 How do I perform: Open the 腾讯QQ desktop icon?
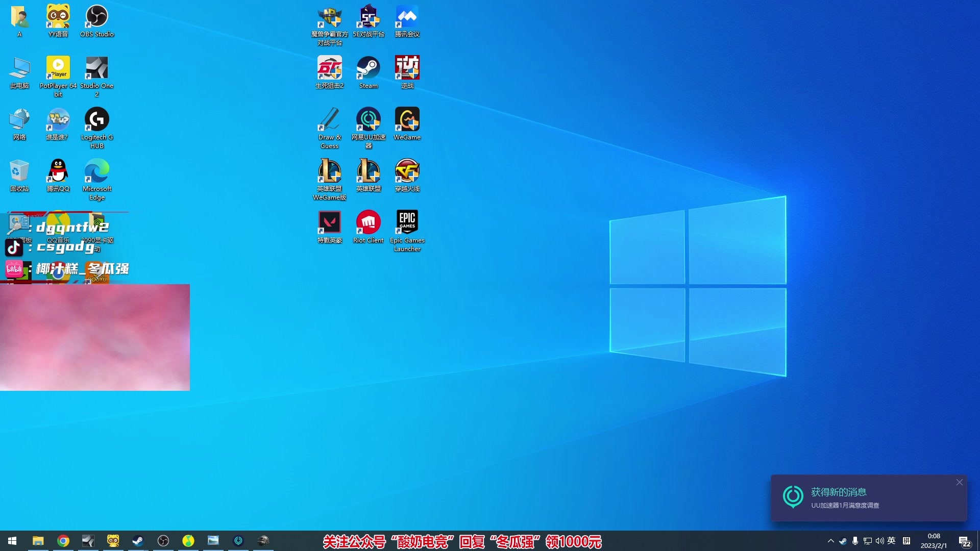coord(58,172)
